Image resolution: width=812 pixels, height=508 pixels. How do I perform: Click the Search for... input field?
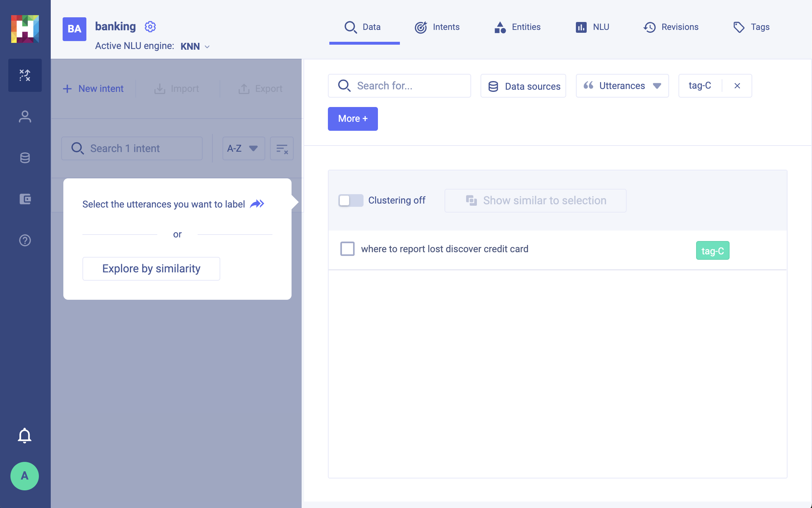pyautogui.click(x=400, y=86)
